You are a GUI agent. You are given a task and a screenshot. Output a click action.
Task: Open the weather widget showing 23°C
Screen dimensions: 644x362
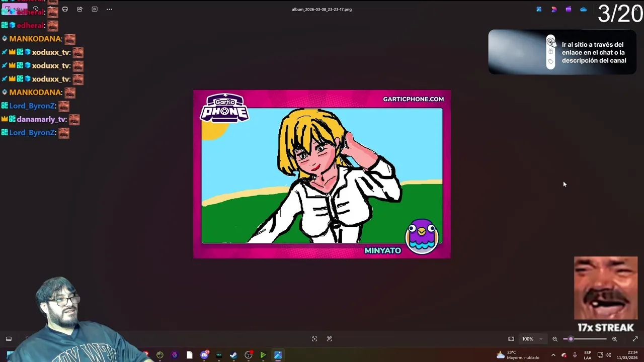coord(518,355)
